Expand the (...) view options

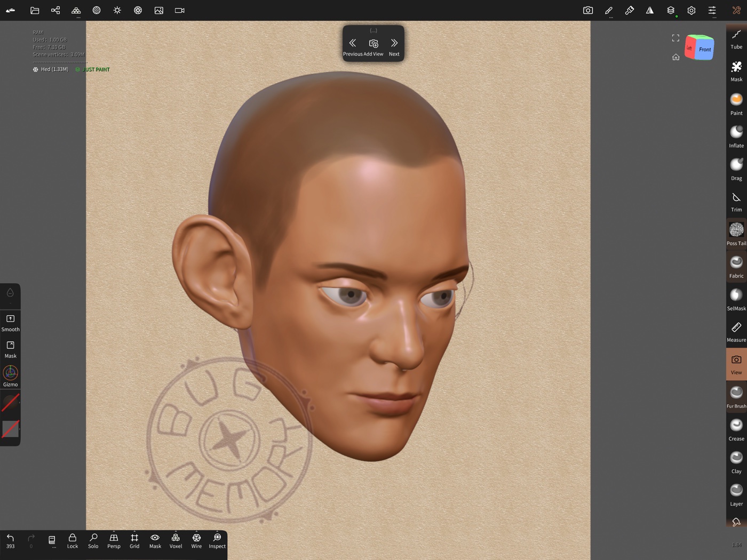[x=373, y=30]
